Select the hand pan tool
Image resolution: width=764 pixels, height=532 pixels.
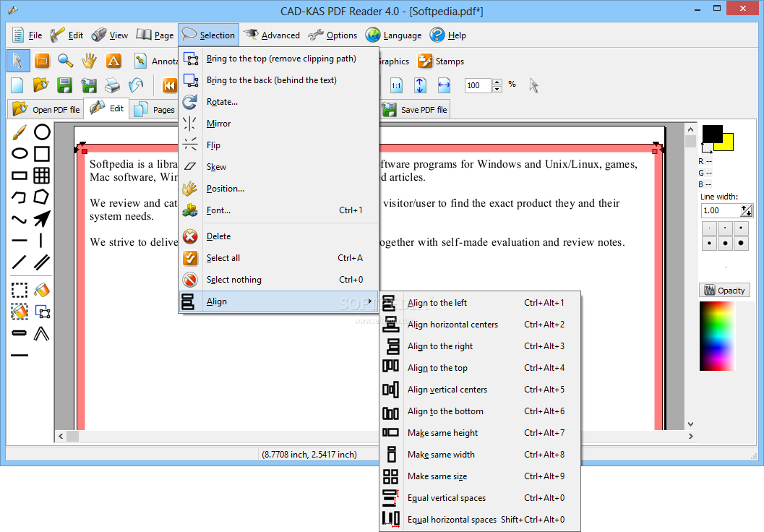(89, 61)
